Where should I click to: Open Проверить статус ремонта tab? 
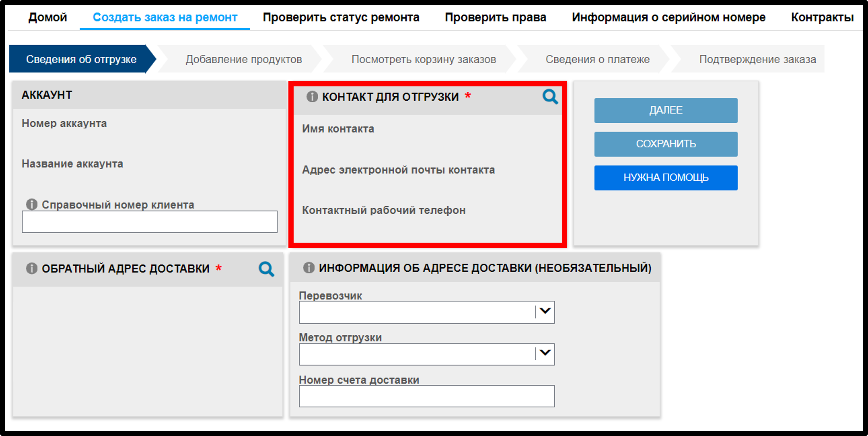341,17
